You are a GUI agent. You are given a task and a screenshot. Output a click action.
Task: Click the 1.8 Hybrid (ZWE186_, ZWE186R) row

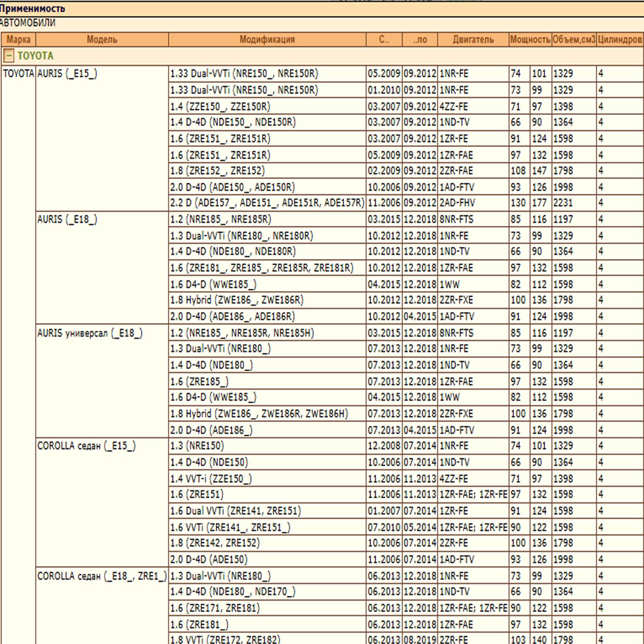pos(237,300)
